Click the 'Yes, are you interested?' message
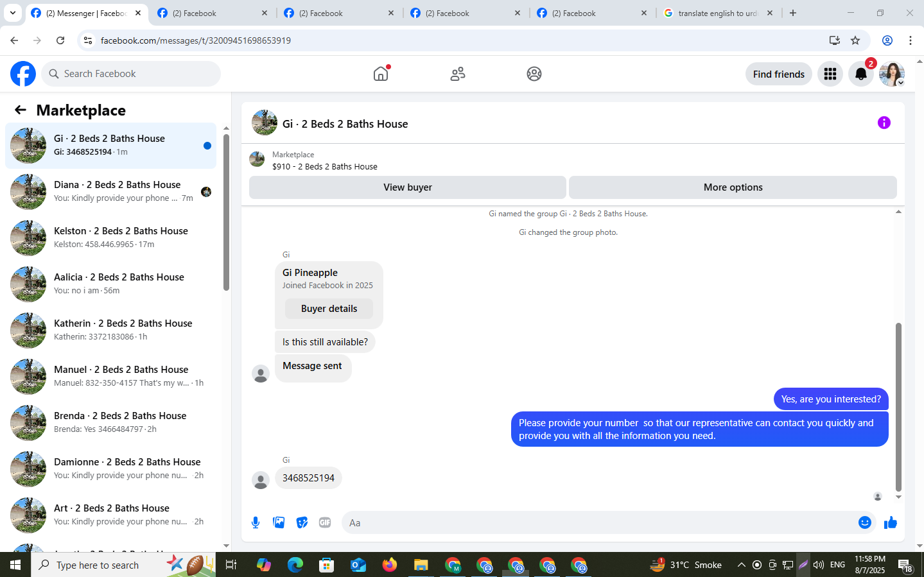This screenshot has width=924, height=577. 831,399
